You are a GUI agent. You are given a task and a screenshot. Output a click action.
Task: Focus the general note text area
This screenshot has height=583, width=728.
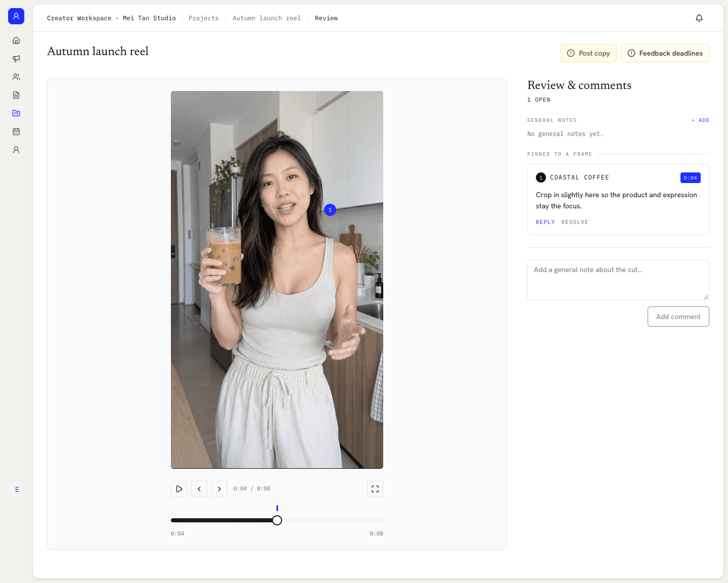coord(618,280)
